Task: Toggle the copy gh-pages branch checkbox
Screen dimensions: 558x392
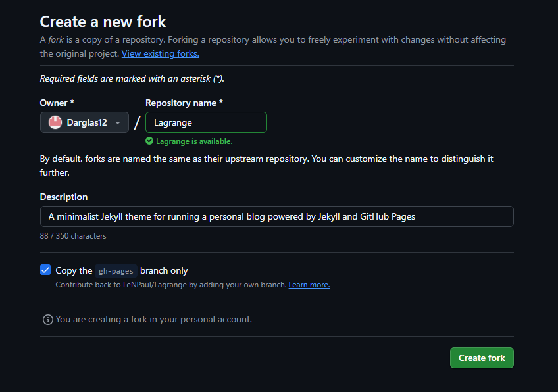Action: [x=45, y=270]
